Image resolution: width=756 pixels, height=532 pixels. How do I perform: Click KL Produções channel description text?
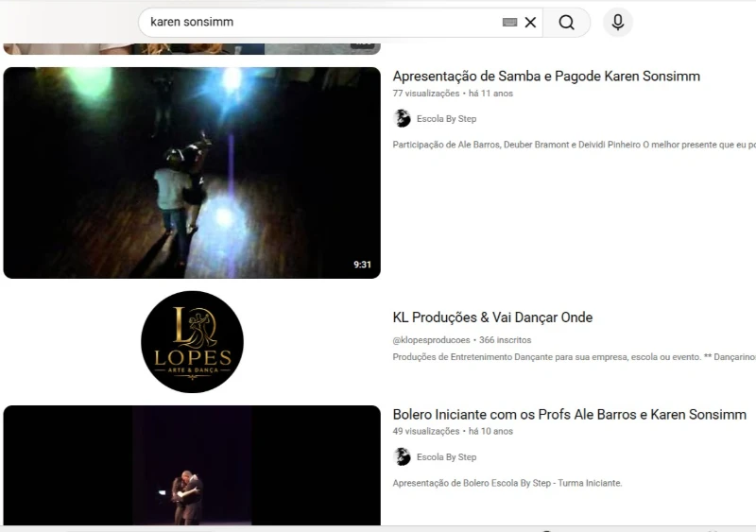point(574,357)
